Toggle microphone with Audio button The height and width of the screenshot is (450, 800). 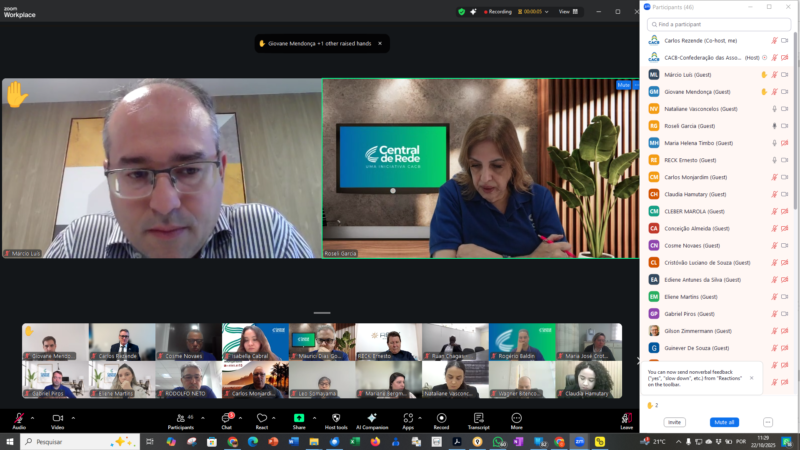tap(19, 420)
